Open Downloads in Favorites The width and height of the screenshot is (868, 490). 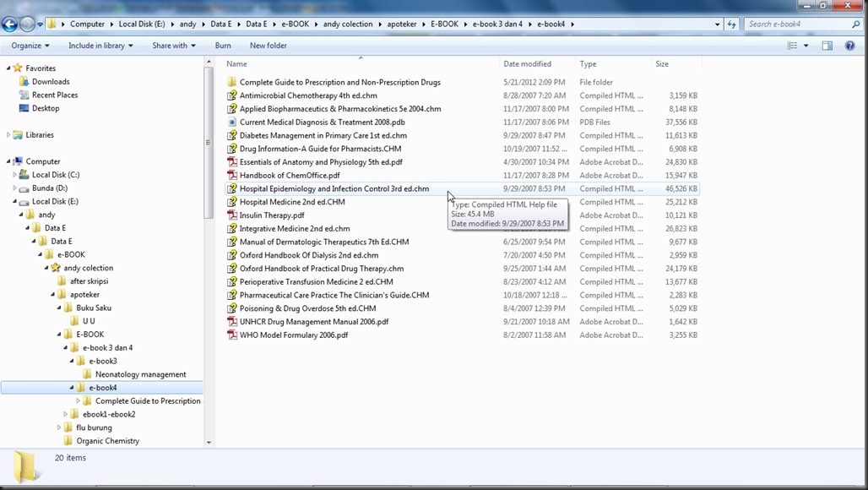pos(51,81)
